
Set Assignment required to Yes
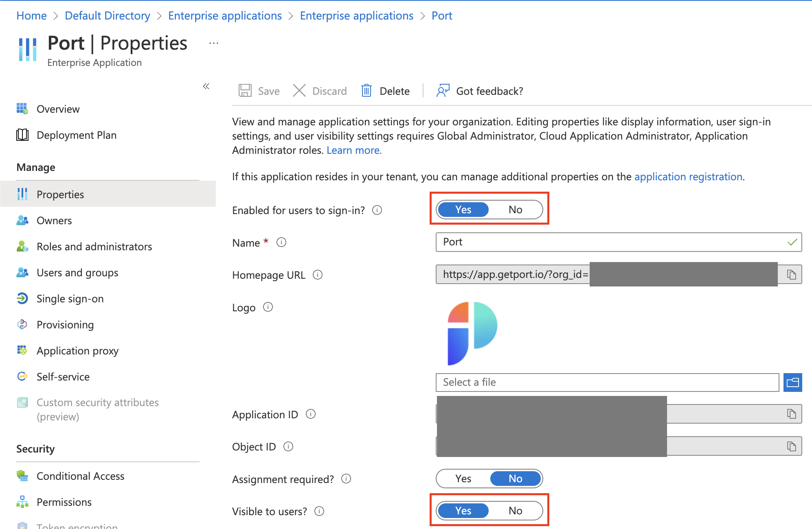coord(463,479)
